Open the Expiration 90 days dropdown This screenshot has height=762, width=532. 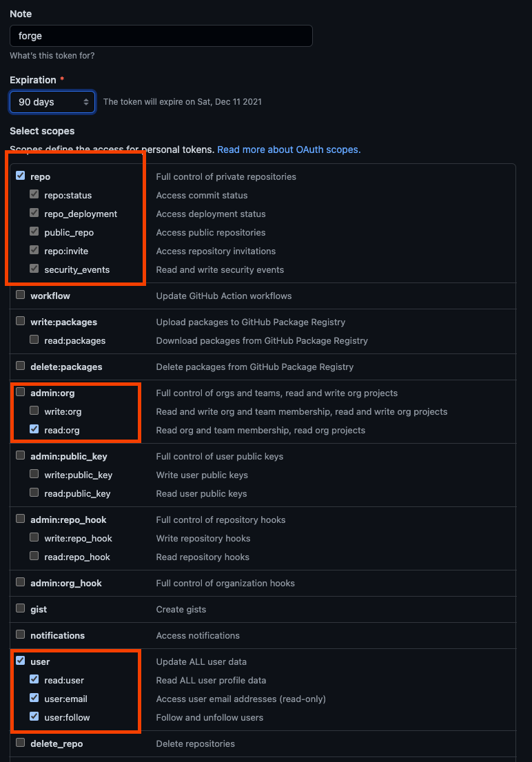52,102
